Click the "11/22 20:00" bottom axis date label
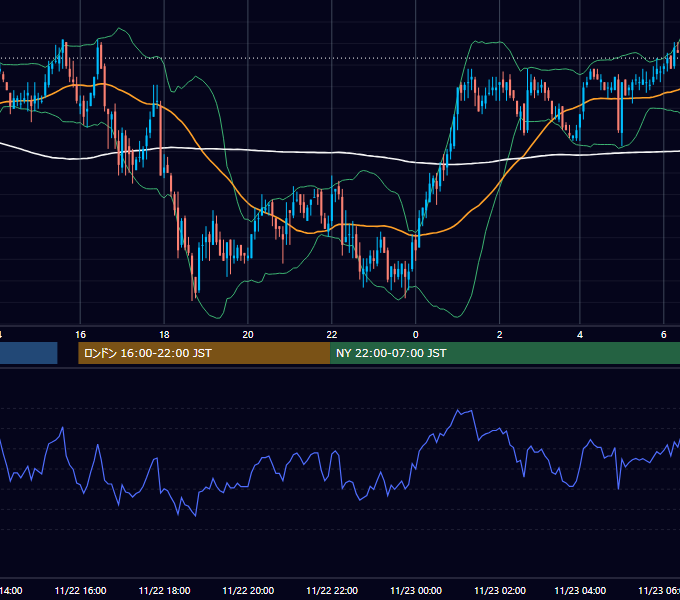Viewport: 680px width, 600px height. [248, 590]
